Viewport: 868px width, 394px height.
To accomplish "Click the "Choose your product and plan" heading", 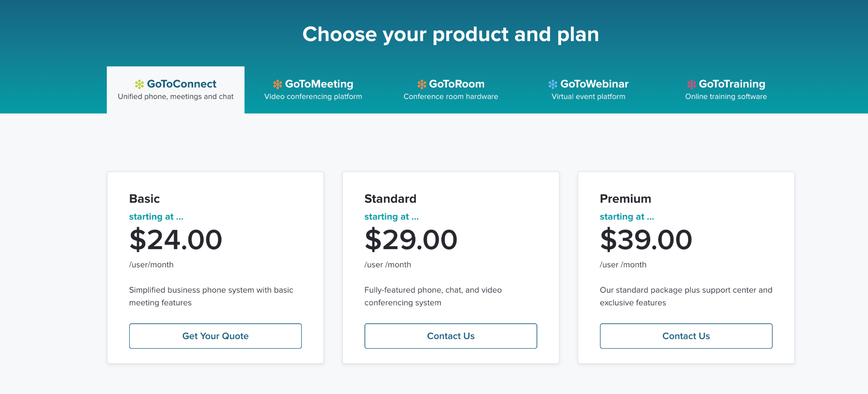I will (x=451, y=34).
